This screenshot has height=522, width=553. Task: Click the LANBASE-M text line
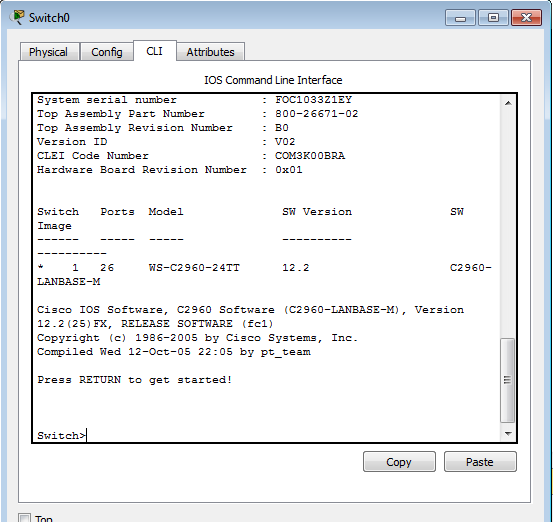(x=68, y=282)
